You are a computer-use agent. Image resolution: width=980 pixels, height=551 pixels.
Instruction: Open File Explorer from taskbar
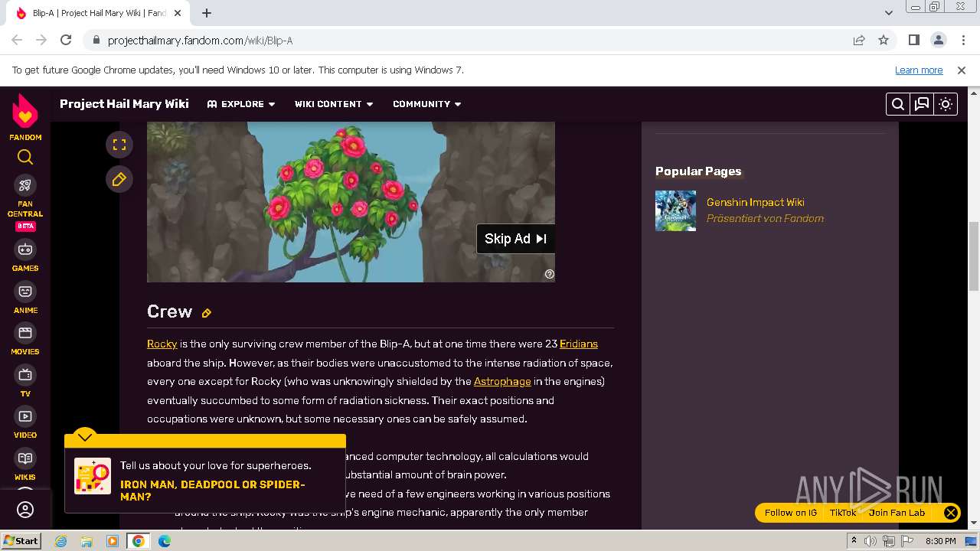click(x=87, y=541)
